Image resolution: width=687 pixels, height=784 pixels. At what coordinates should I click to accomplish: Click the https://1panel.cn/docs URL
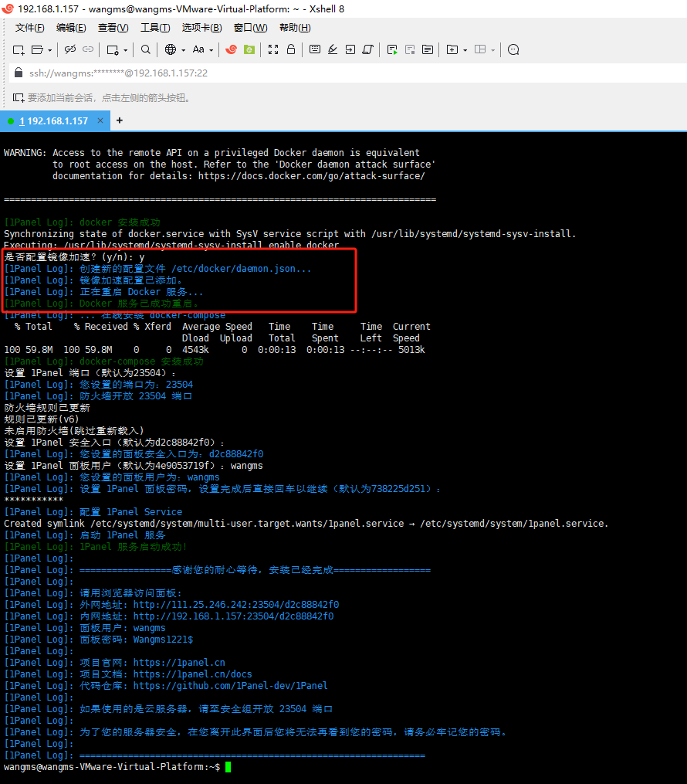[192, 674]
